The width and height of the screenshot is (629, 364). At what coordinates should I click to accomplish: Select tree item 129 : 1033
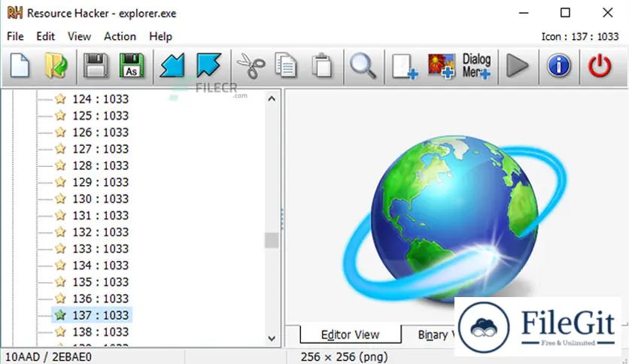pyautogui.click(x=100, y=182)
